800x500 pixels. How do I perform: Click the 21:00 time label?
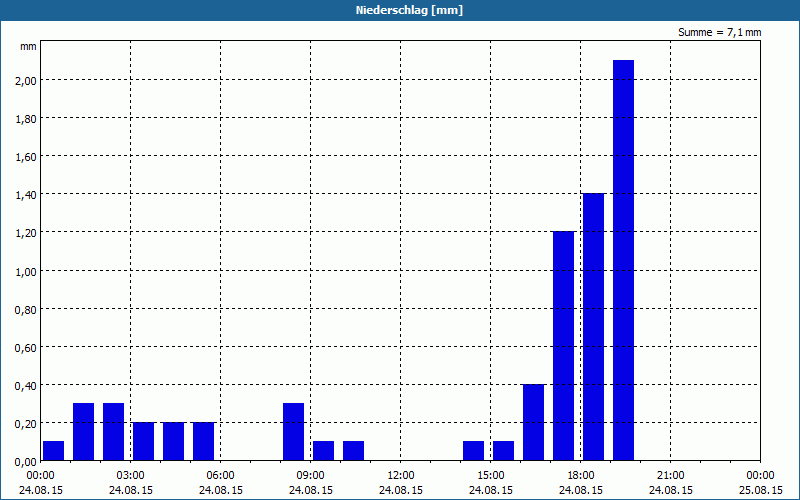pyautogui.click(x=670, y=476)
